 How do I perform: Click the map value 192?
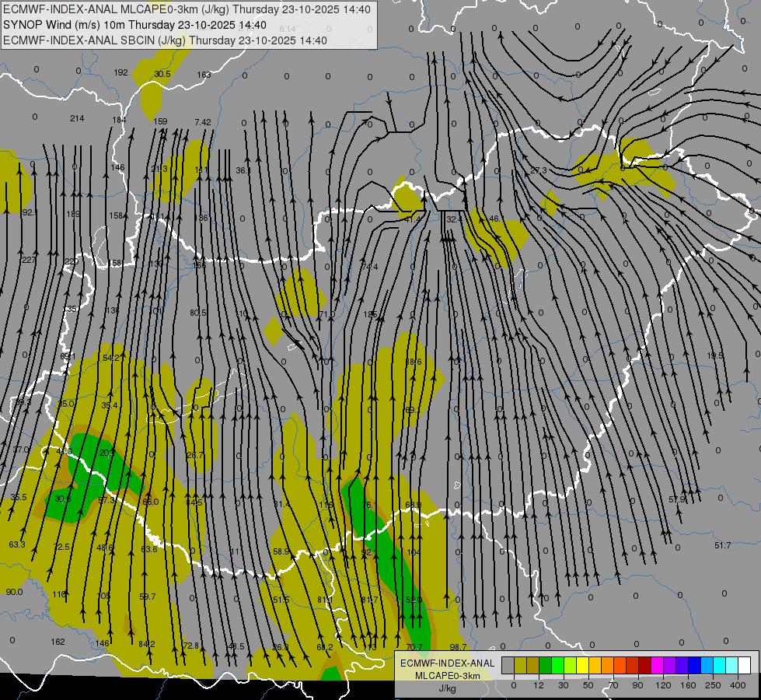[120, 72]
